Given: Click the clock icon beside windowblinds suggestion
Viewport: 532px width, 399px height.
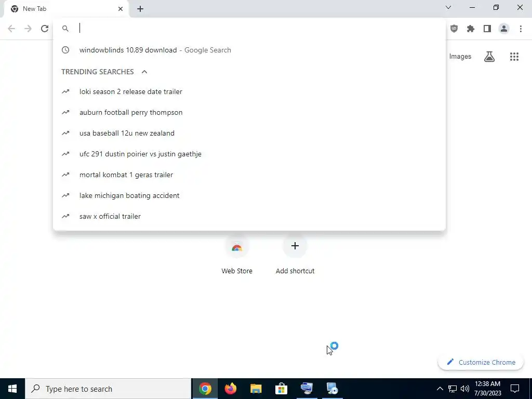Looking at the screenshot, I should pos(65,50).
